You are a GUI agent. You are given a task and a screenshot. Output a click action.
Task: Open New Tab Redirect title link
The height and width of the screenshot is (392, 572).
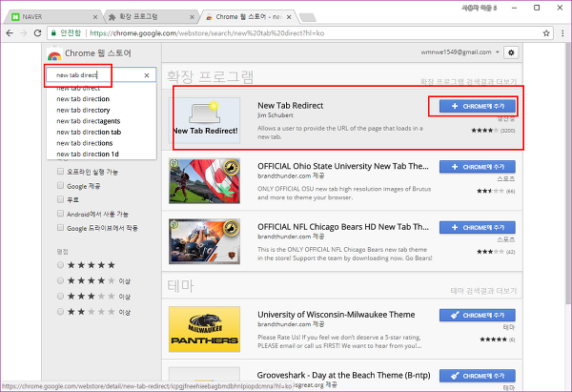291,106
